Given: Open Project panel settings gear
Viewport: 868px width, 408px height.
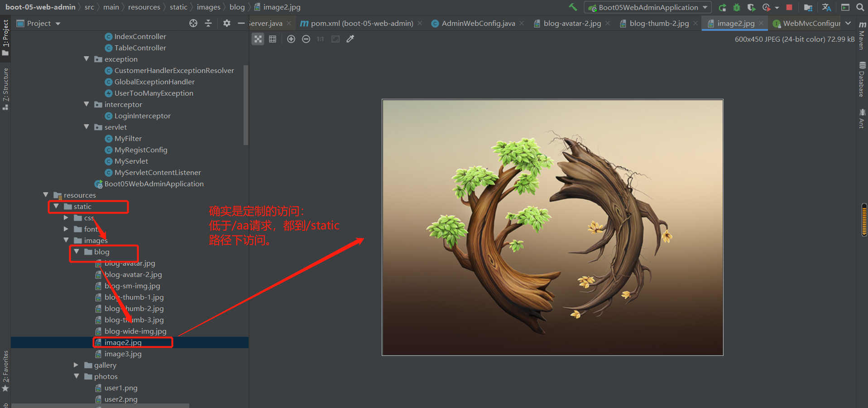Looking at the screenshot, I should click(227, 23).
